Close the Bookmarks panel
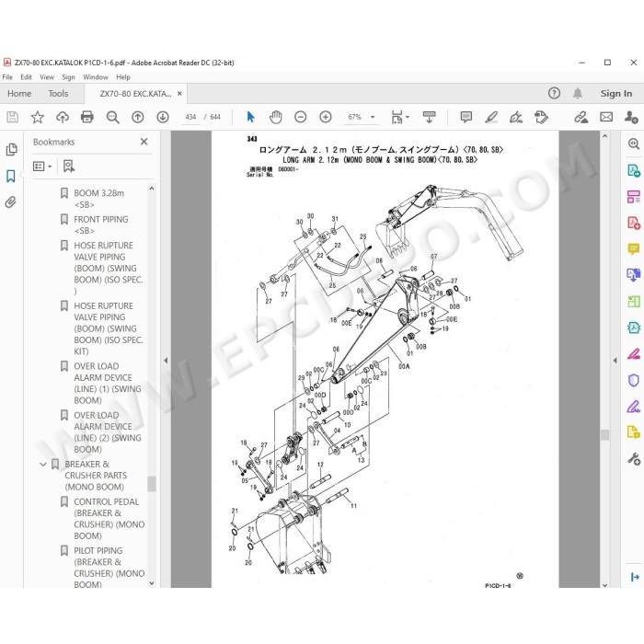 pos(144,142)
